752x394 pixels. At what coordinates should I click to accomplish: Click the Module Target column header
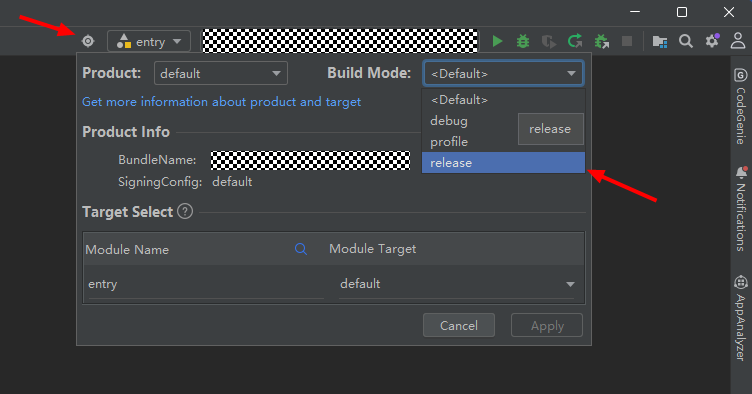click(373, 249)
